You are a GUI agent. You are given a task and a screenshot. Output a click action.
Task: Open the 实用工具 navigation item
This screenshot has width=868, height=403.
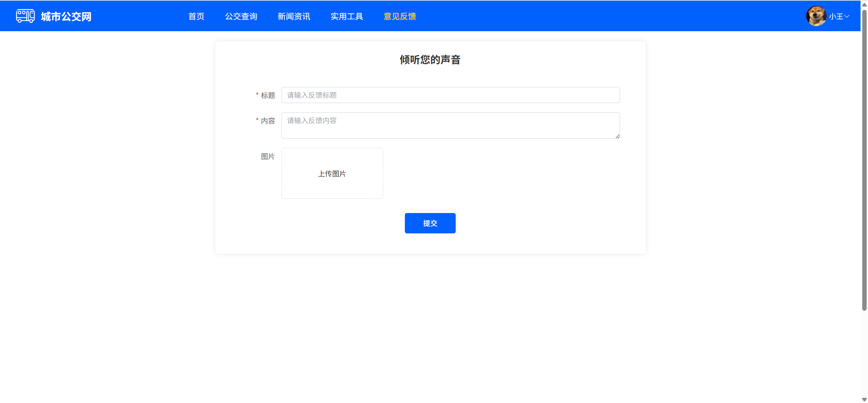click(347, 16)
